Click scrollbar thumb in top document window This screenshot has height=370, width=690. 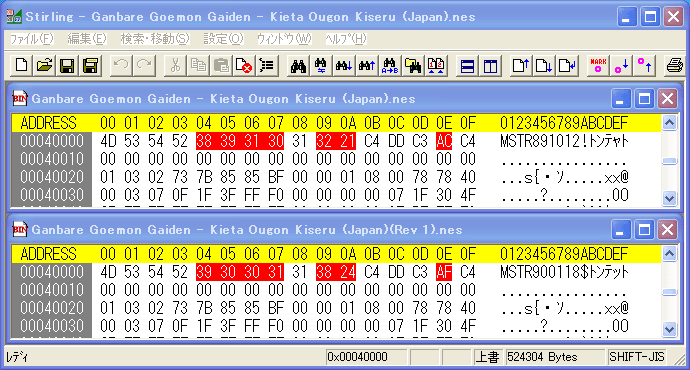[669, 161]
